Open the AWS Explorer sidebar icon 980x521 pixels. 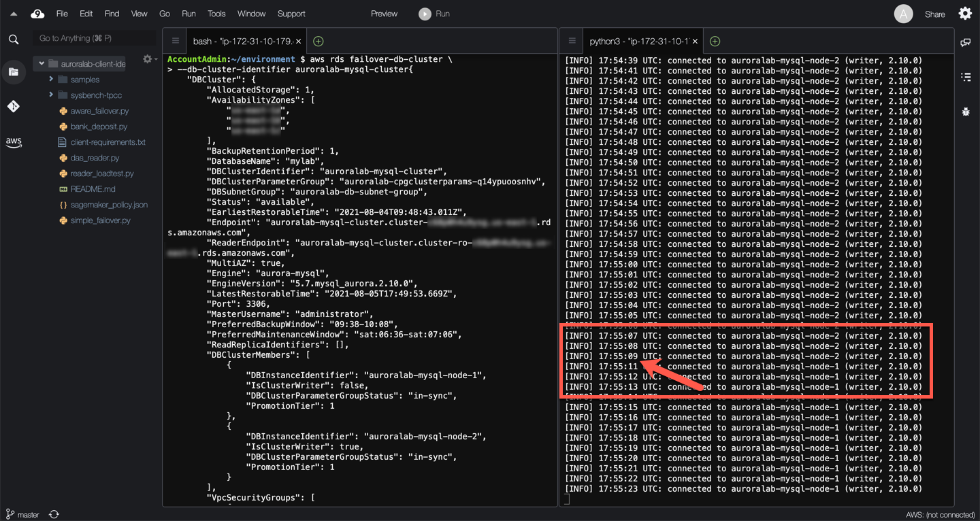(14, 142)
